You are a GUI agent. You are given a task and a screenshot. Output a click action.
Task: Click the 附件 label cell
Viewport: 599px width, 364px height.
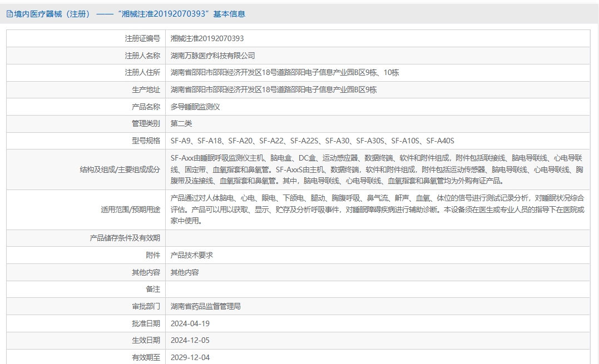[x=86, y=255]
